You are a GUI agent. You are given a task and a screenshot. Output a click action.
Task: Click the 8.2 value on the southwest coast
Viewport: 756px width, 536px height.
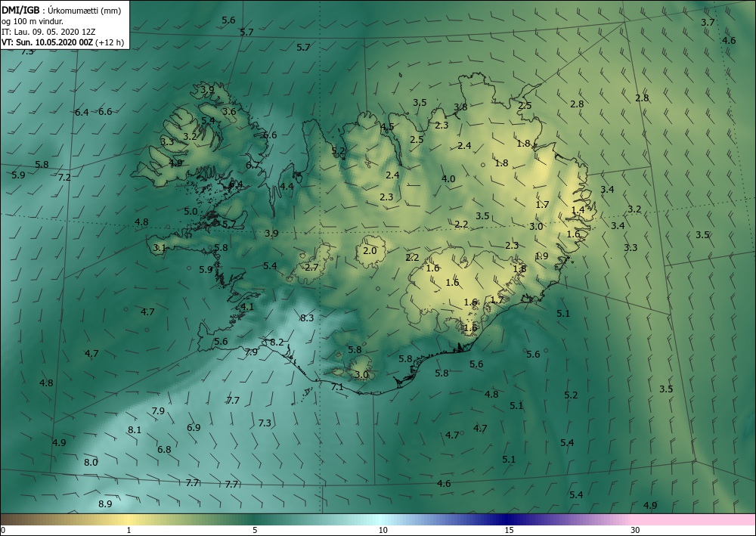[277, 342]
